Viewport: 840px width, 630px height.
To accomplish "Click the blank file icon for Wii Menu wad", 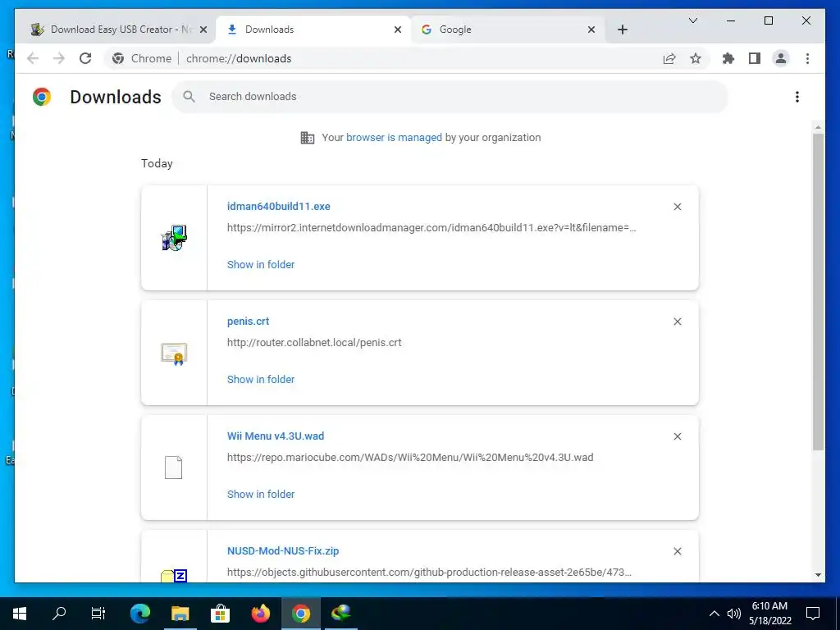I will tap(174, 468).
